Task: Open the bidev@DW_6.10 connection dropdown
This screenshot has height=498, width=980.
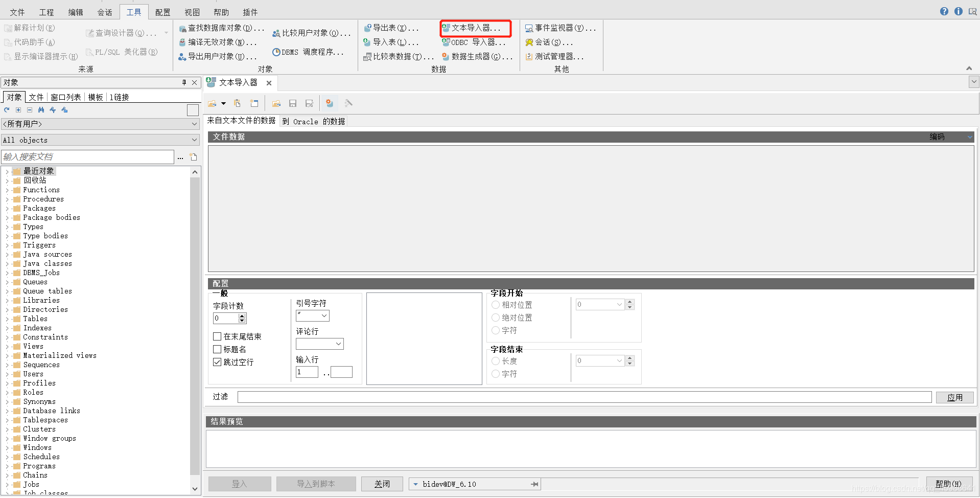Action: 415,484
